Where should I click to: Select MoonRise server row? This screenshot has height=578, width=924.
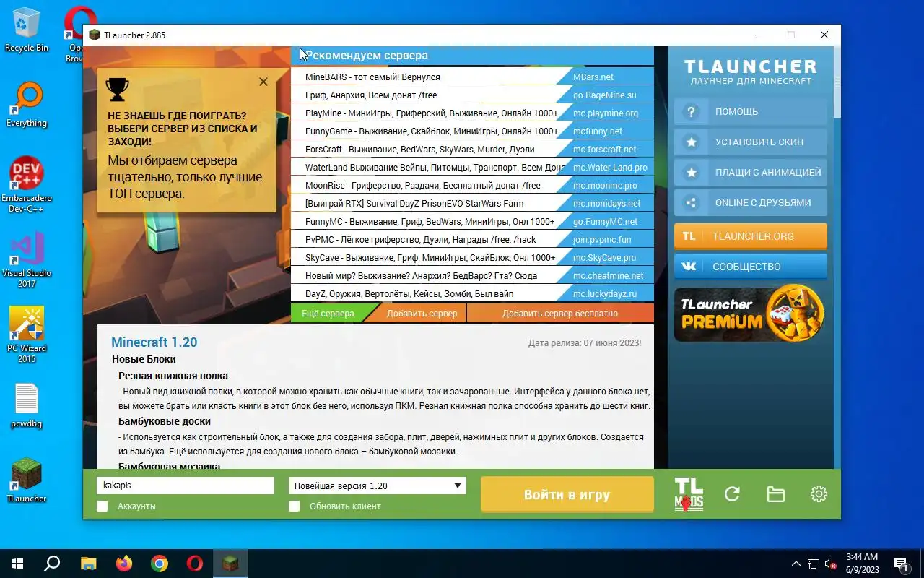(x=472, y=185)
